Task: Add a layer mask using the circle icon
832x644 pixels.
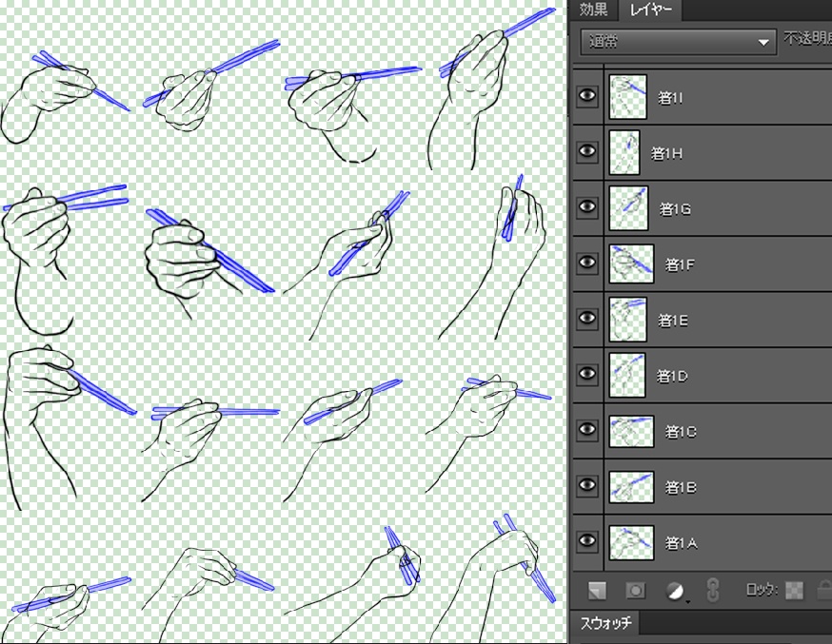Action: point(635,591)
